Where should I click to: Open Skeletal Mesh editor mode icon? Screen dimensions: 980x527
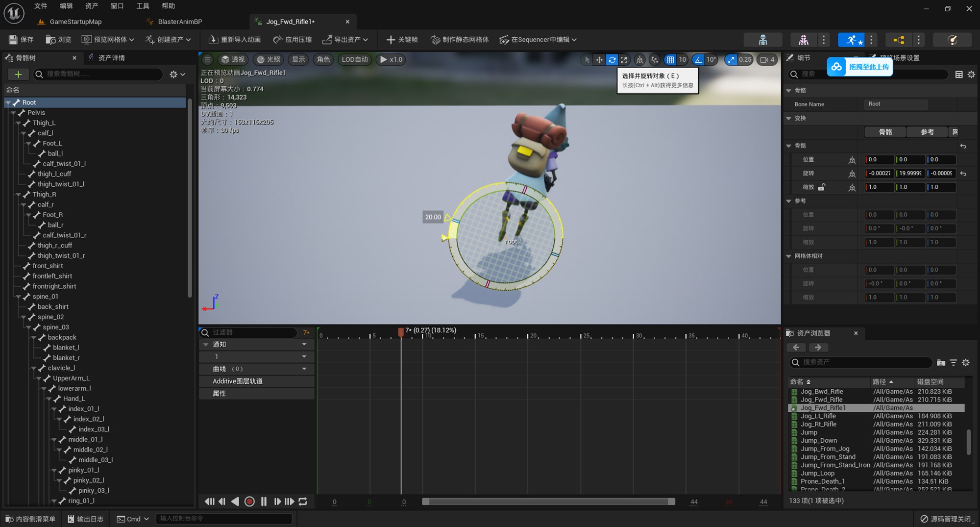[x=804, y=40]
